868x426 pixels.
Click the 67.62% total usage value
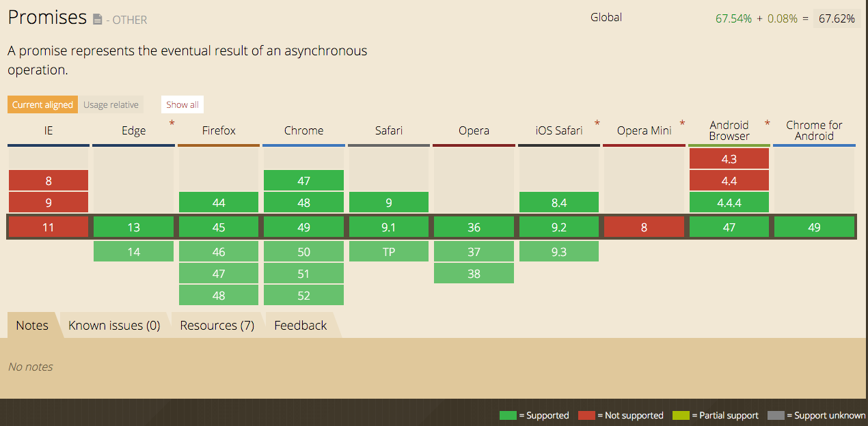pos(837,18)
